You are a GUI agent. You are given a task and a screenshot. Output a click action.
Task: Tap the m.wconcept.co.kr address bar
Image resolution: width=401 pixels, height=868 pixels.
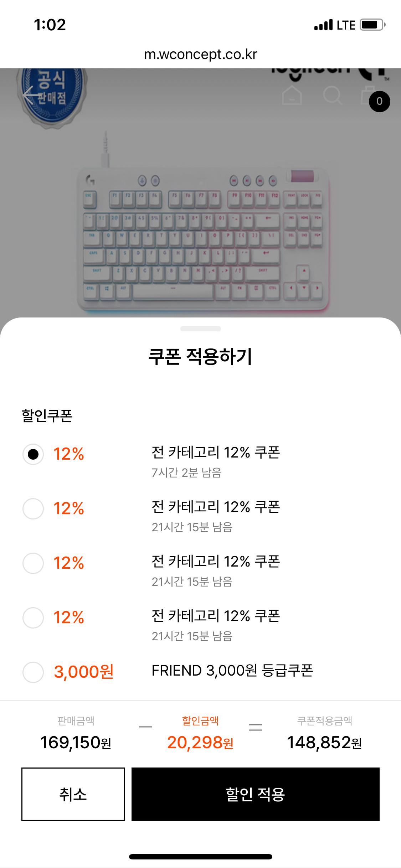point(200,54)
